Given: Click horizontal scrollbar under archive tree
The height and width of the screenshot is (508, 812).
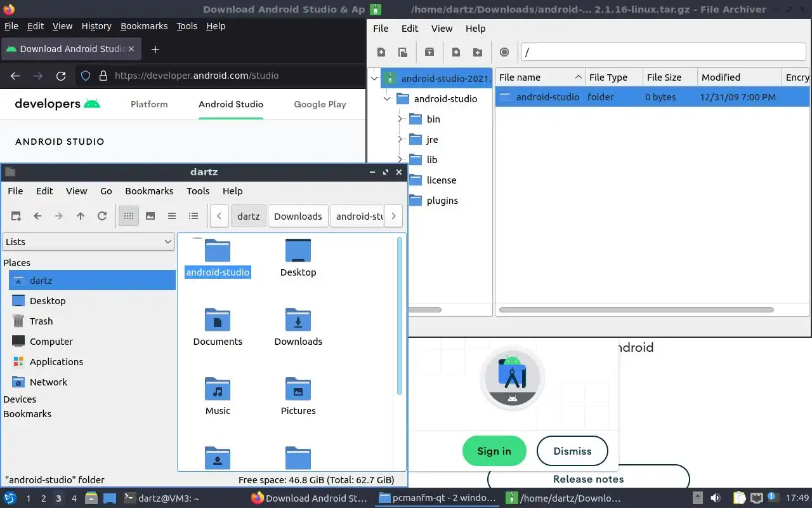Looking at the screenshot, I should [425, 310].
